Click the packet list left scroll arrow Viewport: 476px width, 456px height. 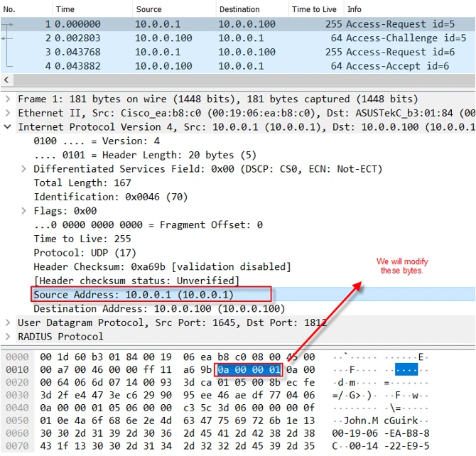click(7, 80)
